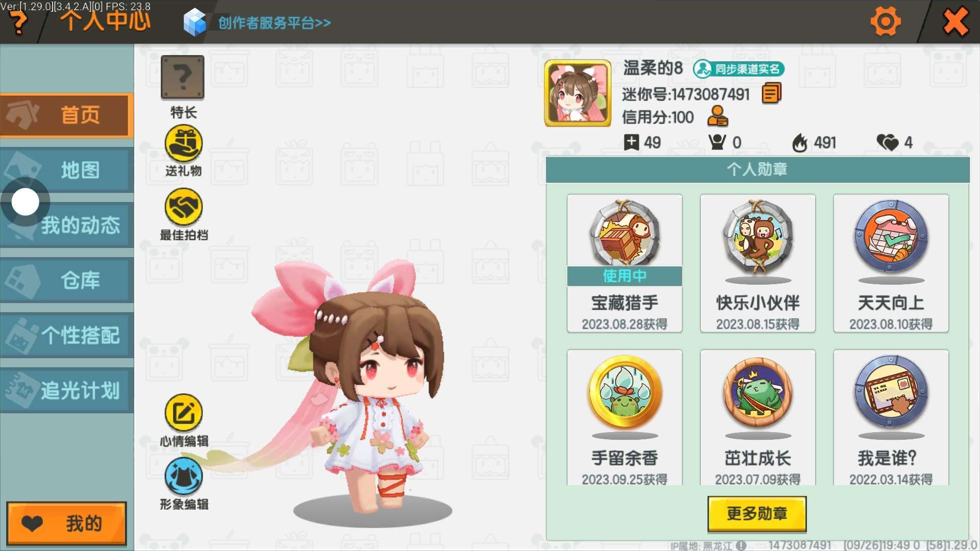Click the 更多勋章 button
This screenshot has width=980, height=551.
click(757, 513)
